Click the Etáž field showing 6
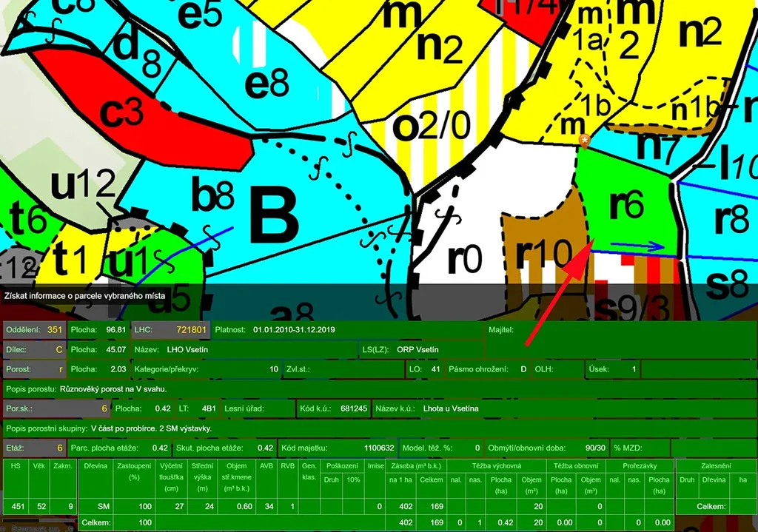This screenshot has height=532, width=758. pyautogui.click(x=35, y=448)
